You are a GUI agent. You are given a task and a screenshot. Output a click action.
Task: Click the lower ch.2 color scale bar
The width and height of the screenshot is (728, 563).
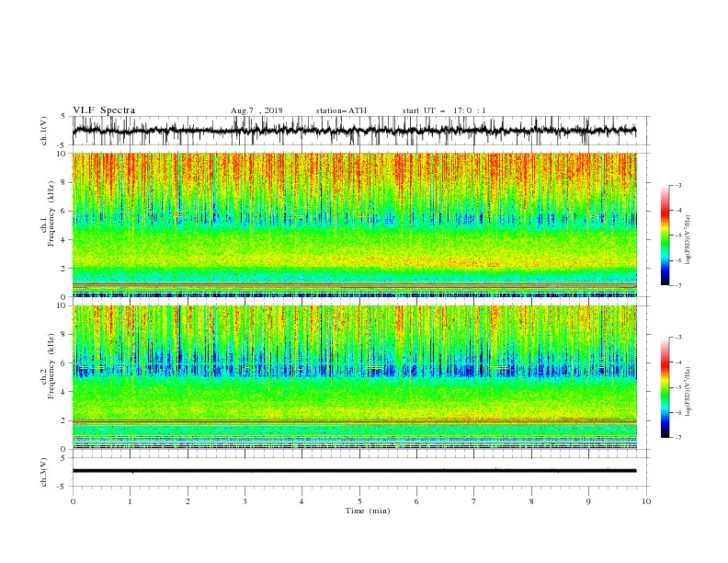[x=665, y=387]
